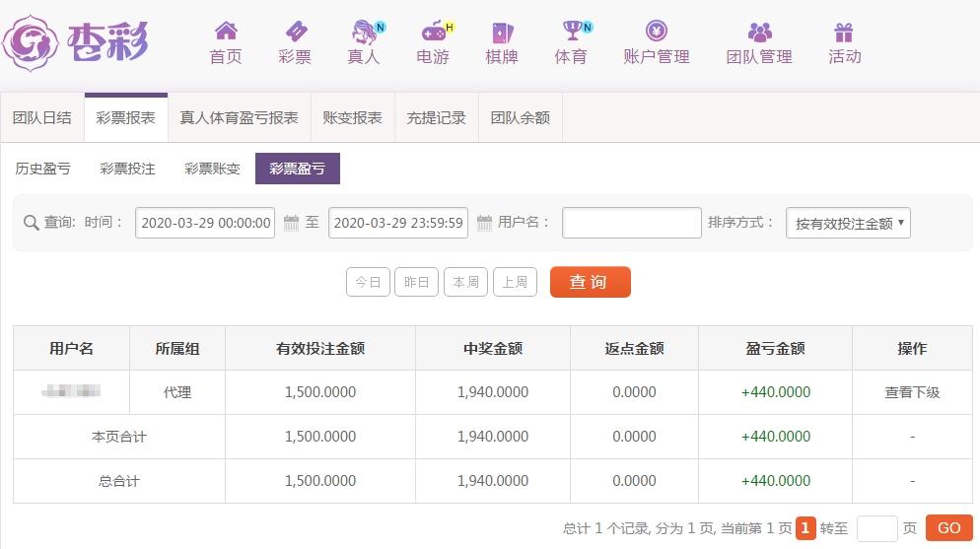Click the 用户名 input field
Viewport: 980px width, 549px height.
(x=632, y=223)
